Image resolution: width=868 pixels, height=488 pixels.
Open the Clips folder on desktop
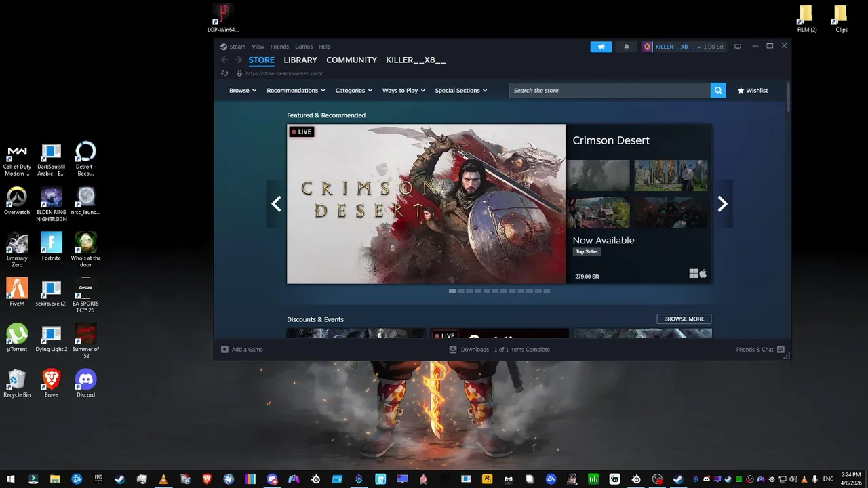(x=842, y=18)
